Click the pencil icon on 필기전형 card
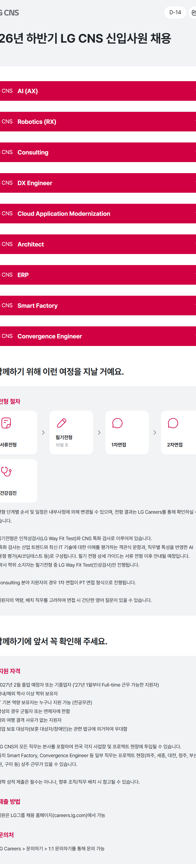This screenshot has width=196, height=868. pos(62,423)
